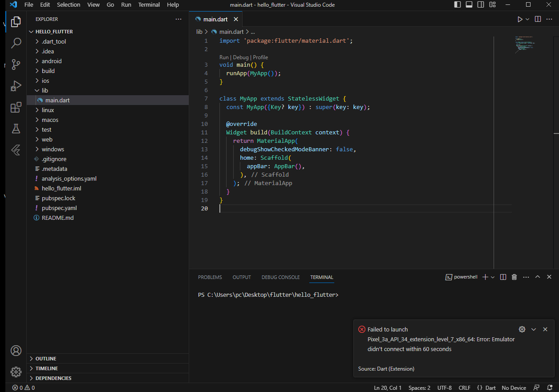559x392 pixels.
Task: Click the Run code lens above main
Action: [x=224, y=57]
